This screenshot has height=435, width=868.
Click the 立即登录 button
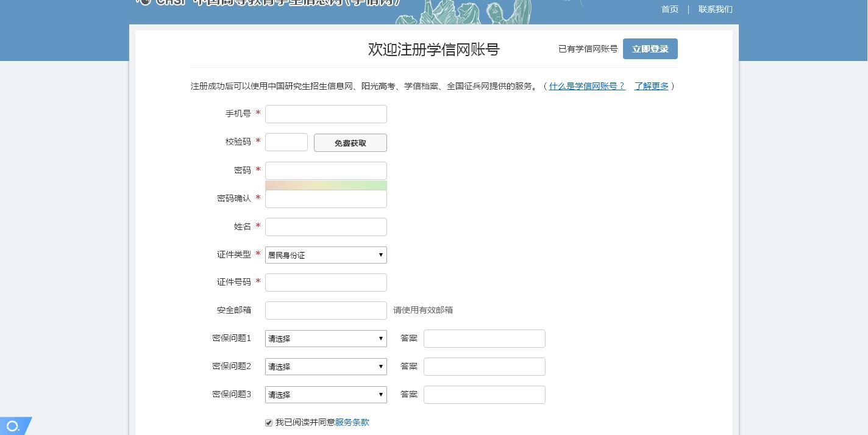pyautogui.click(x=650, y=49)
